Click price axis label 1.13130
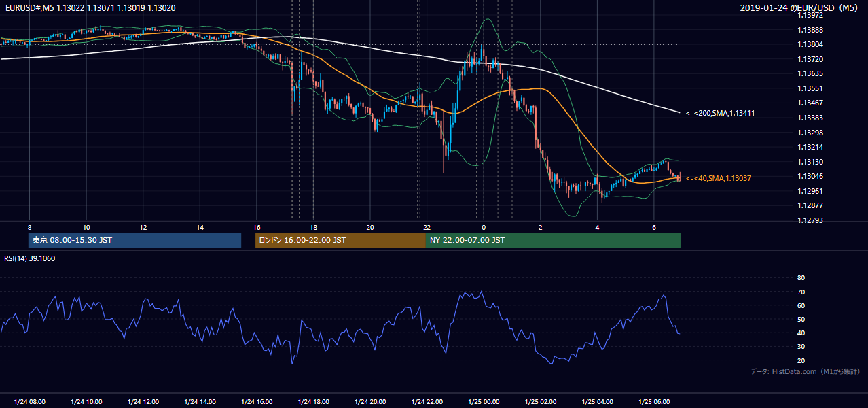 pyautogui.click(x=810, y=162)
